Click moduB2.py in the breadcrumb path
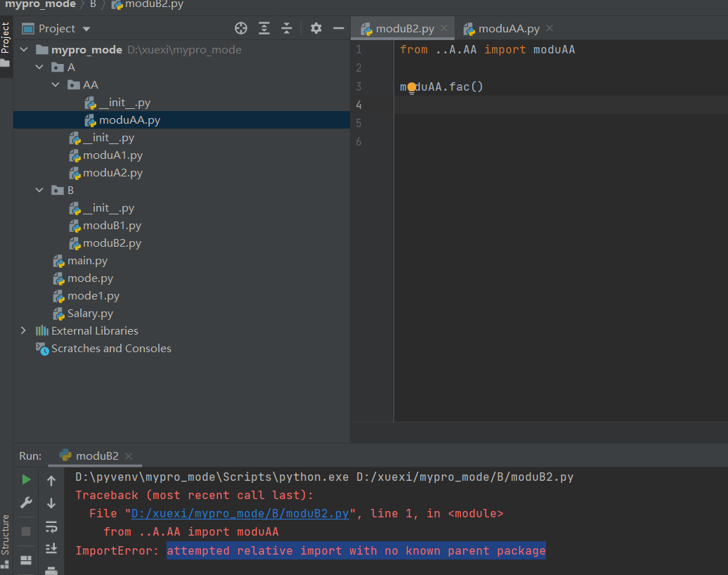Image resolution: width=728 pixels, height=575 pixels. click(148, 5)
